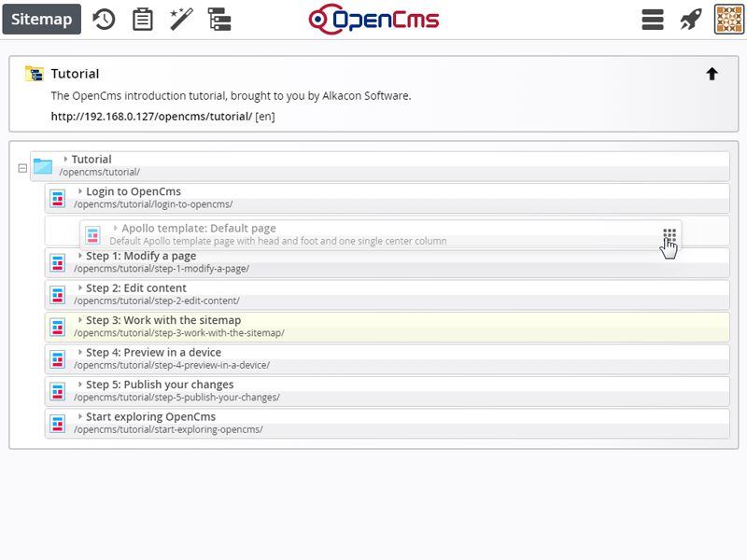Click the magic wand create-page icon

pyautogui.click(x=181, y=20)
